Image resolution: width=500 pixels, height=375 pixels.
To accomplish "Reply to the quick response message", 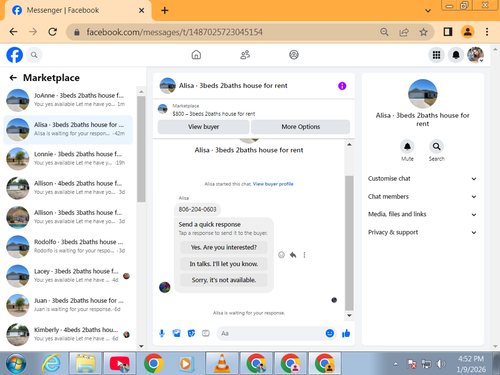I will 293,255.
